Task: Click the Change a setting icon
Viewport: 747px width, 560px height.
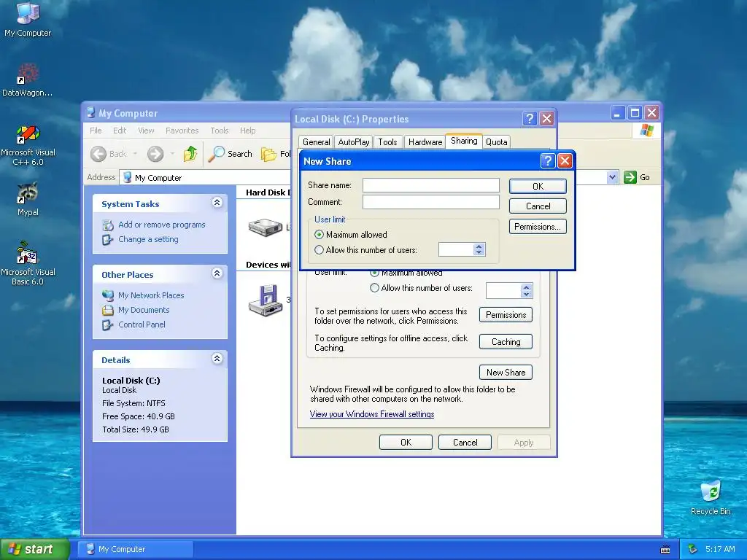Action: tap(108, 239)
